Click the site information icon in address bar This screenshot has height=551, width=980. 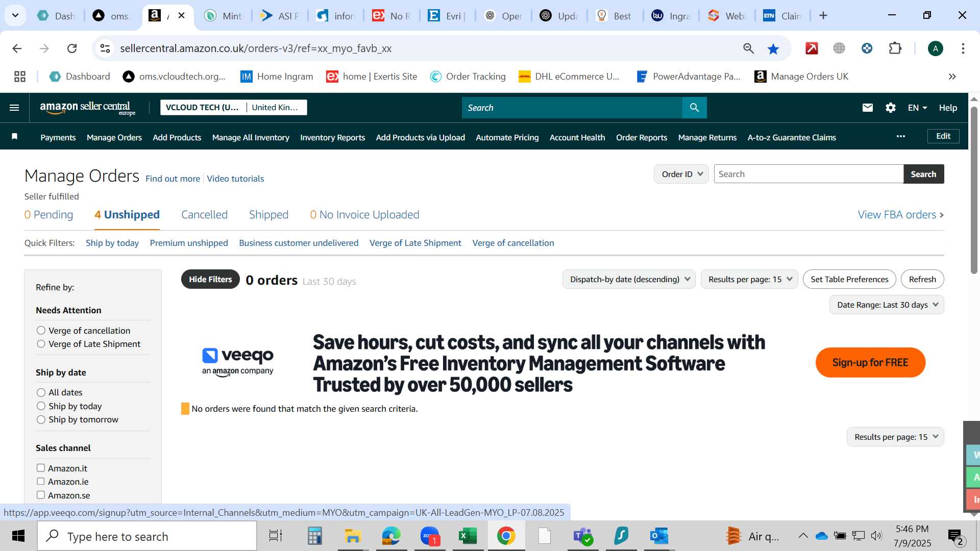(x=105, y=48)
